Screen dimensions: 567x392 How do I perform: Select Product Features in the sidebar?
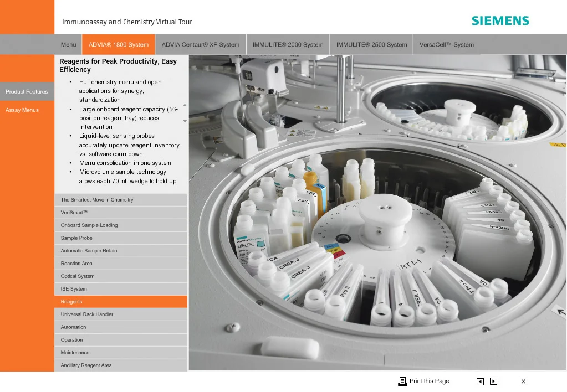point(27,92)
